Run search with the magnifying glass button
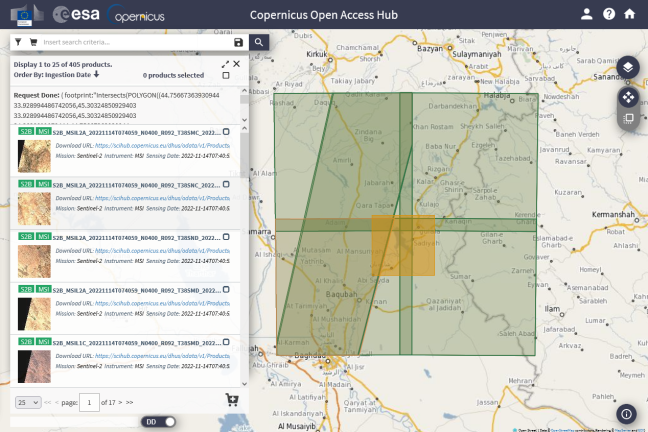The width and height of the screenshot is (648, 432). click(x=259, y=42)
